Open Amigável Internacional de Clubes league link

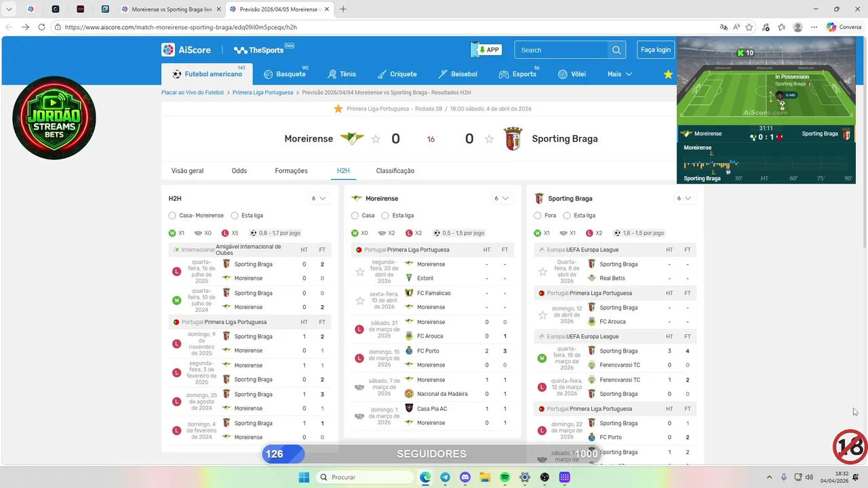click(x=248, y=250)
